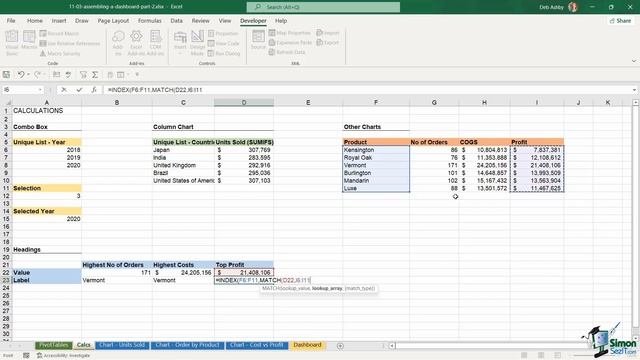Screen dimensions: 640x360
Task: Click Accessibility: Investigate in status bar
Action: coord(63,356)
